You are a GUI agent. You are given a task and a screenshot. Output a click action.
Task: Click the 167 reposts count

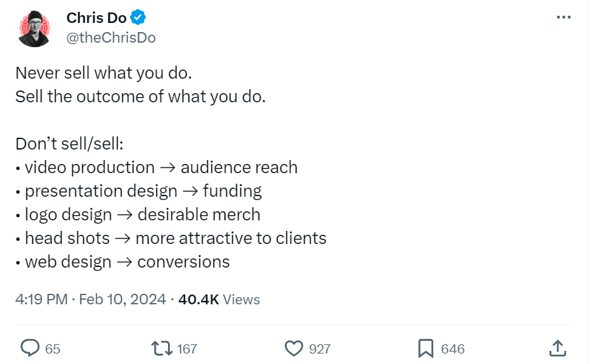coord(187,348)
